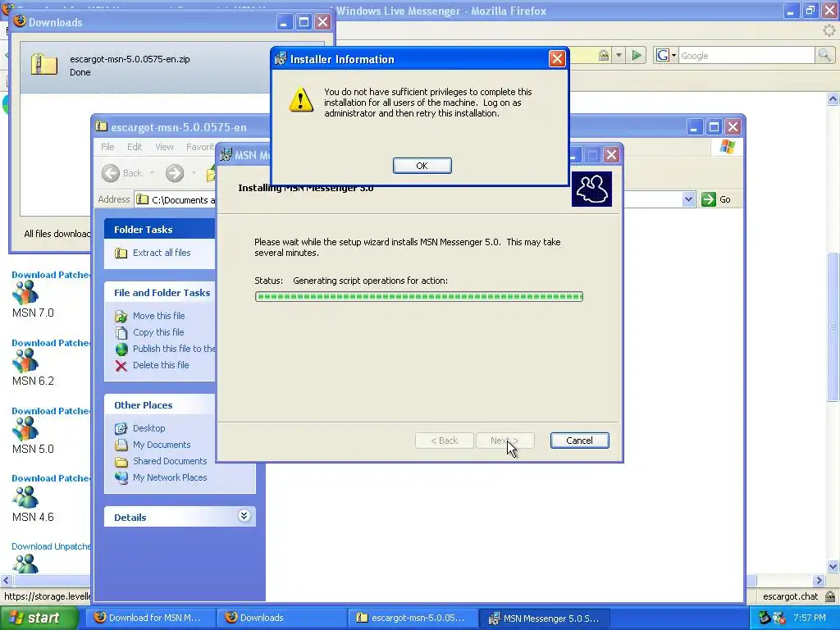Click the Download Patched link above MSN 7.0
The width and height of the screenshot is (840, 630).
[x=51, y=275]
